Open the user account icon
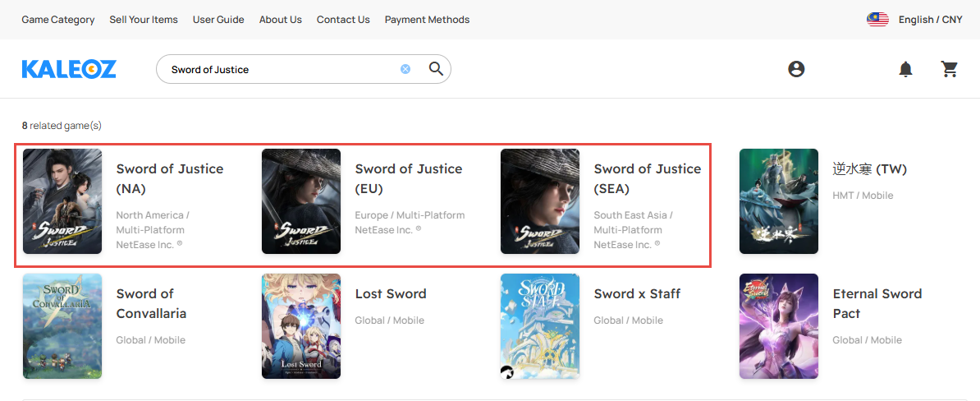Viewport: 980px width, 401px height. pyautogui.click(x=795, y=69)
